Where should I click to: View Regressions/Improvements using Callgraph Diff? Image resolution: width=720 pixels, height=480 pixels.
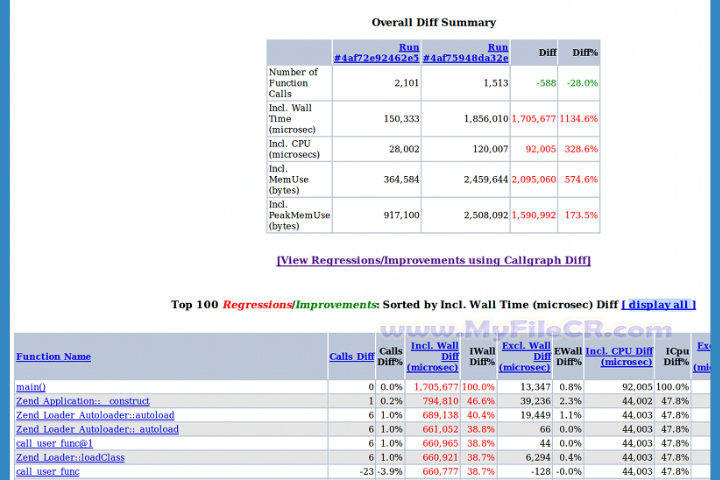[433, 260]
